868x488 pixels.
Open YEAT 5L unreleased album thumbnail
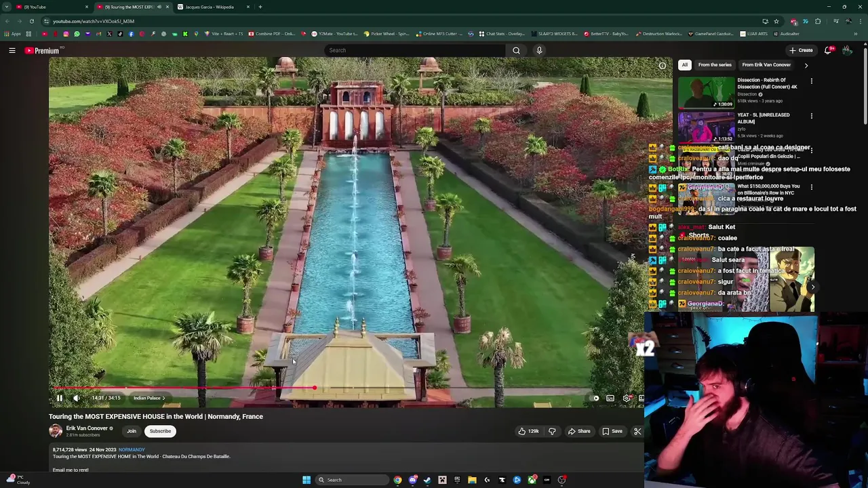[x=706, y=127]
